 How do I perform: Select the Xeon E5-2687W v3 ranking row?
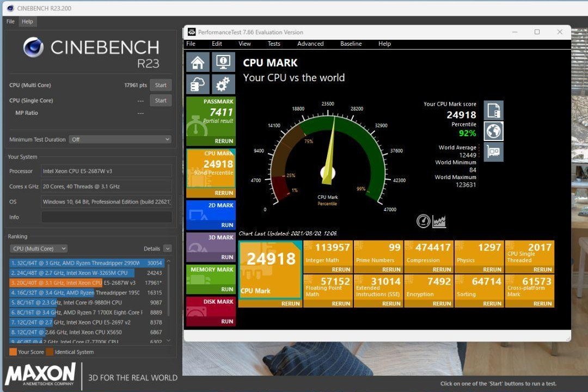[86, 283]
